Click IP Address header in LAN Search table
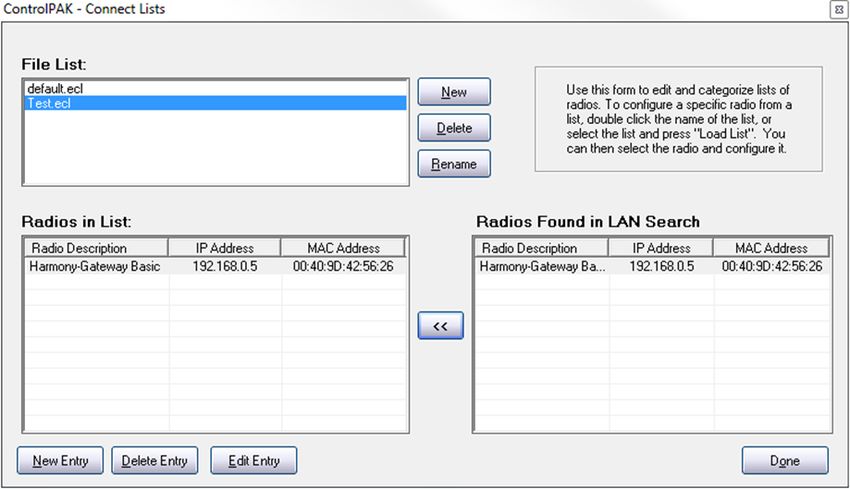This screenshot has height=489, width=850. (x=661, y=248)
